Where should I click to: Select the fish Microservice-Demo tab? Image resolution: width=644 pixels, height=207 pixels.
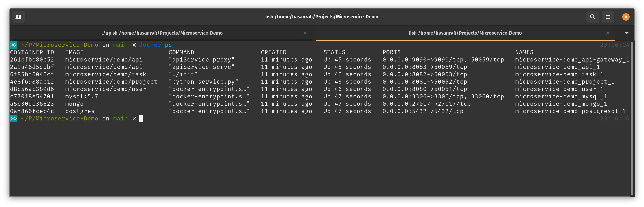(465, 33)
